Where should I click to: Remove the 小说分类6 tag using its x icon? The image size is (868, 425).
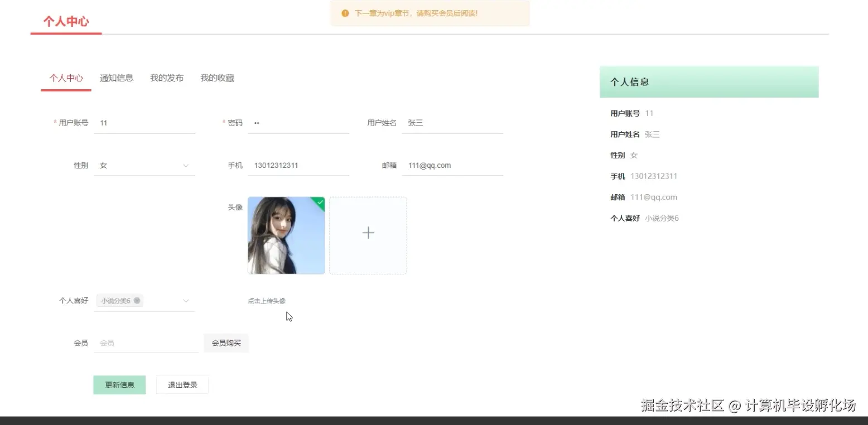point(137,301)
